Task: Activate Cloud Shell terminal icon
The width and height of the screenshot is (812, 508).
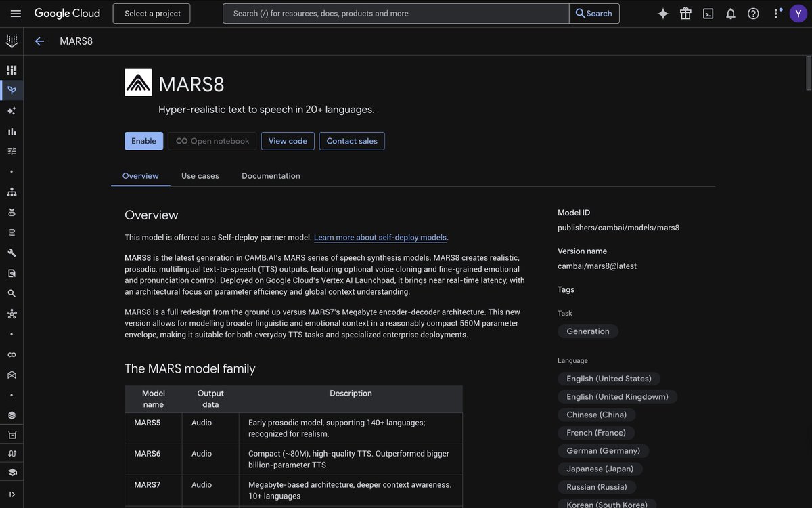Action: pos(708,14)
